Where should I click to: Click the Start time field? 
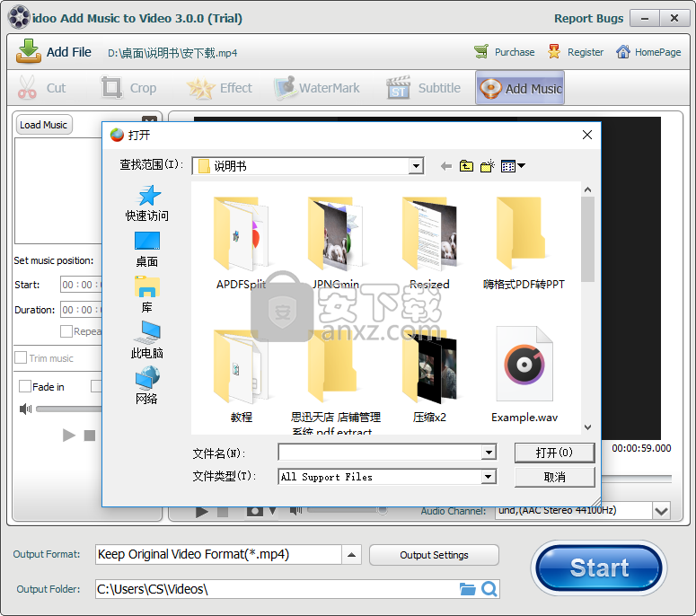[81, 285]
